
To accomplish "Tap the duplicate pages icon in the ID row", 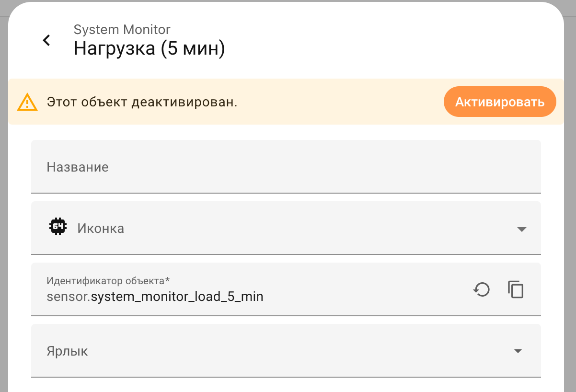I will click(x=516, y=289).
